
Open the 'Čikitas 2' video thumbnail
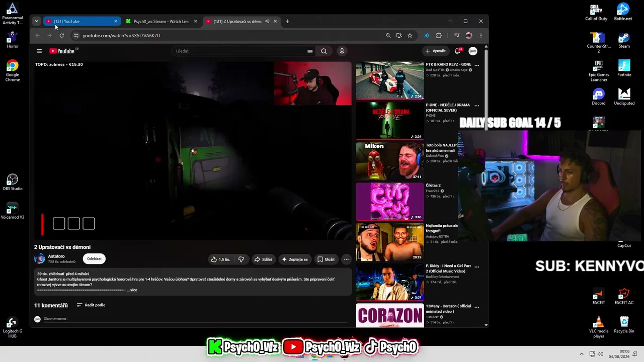click(390, 202)
